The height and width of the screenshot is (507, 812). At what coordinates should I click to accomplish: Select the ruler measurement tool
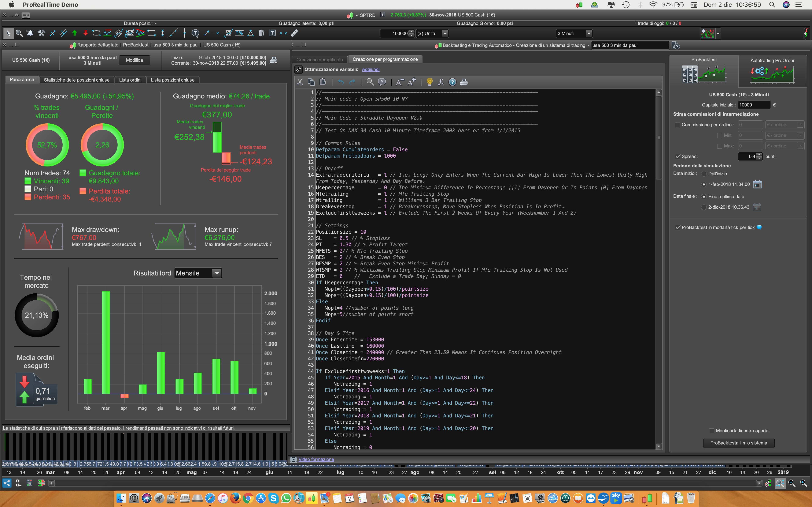coord(294,33)
